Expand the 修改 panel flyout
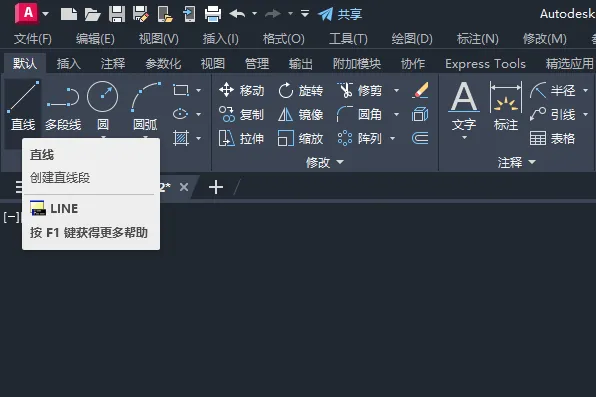 click(325, 162)
